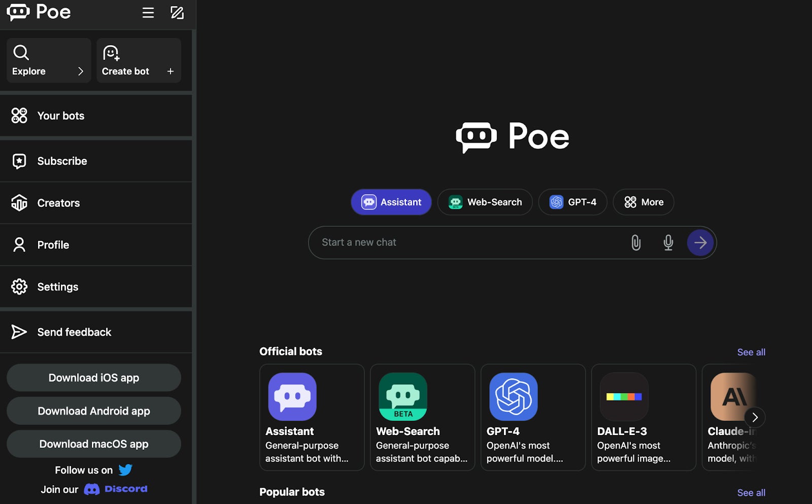
Task: Click the Web-Search card title text
Action: pos(408,431)
